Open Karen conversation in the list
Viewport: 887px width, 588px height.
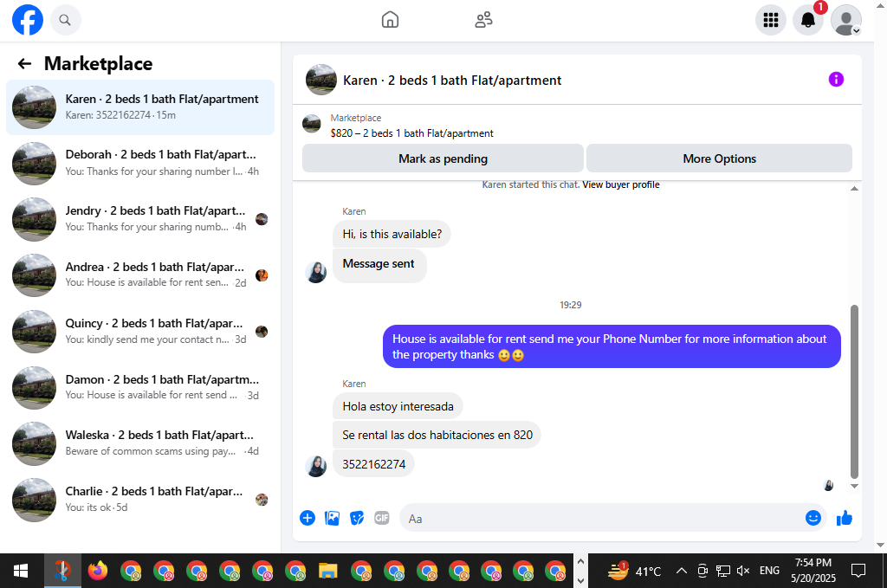140,107
